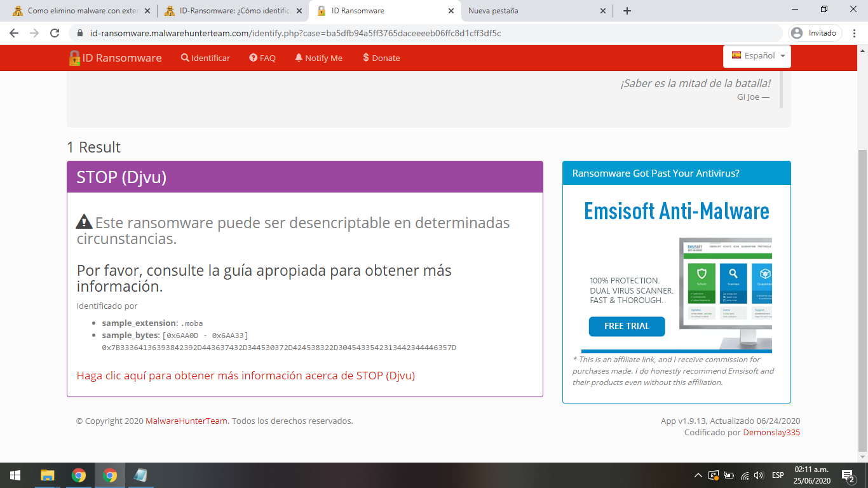
Task: Click the Notify Me bell link
Action: 318,58
